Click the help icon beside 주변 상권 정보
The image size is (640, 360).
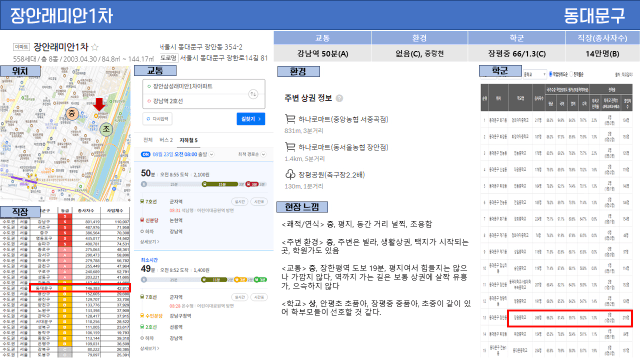(339, 98)
